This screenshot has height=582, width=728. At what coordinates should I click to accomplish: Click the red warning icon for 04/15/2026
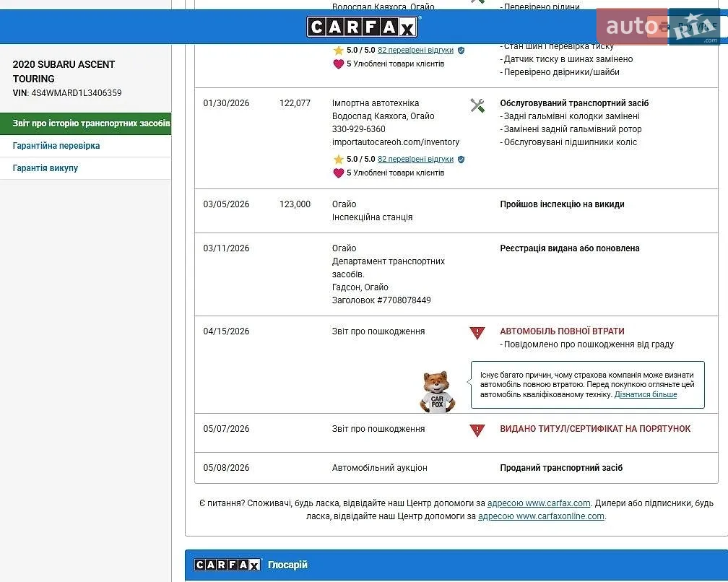[477, 332]
